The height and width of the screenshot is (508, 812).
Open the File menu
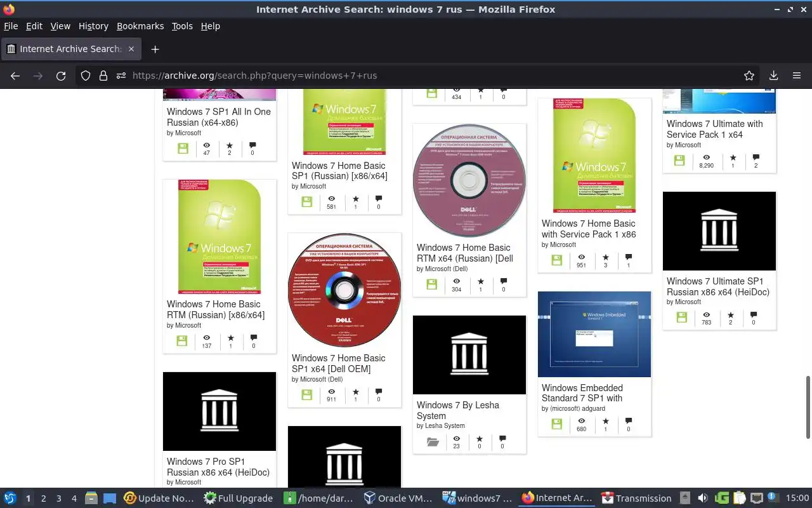tap(11, 26)
